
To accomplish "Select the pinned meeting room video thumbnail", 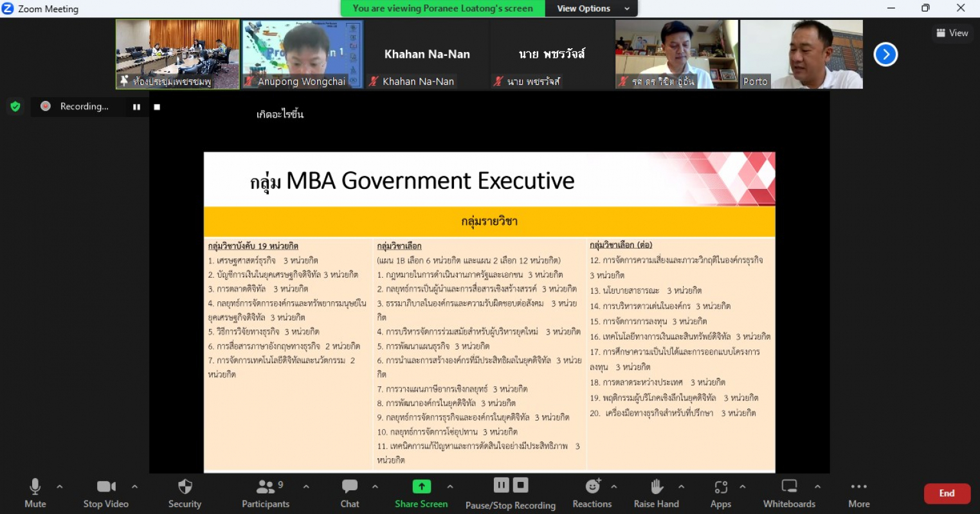I will point(177,54).
